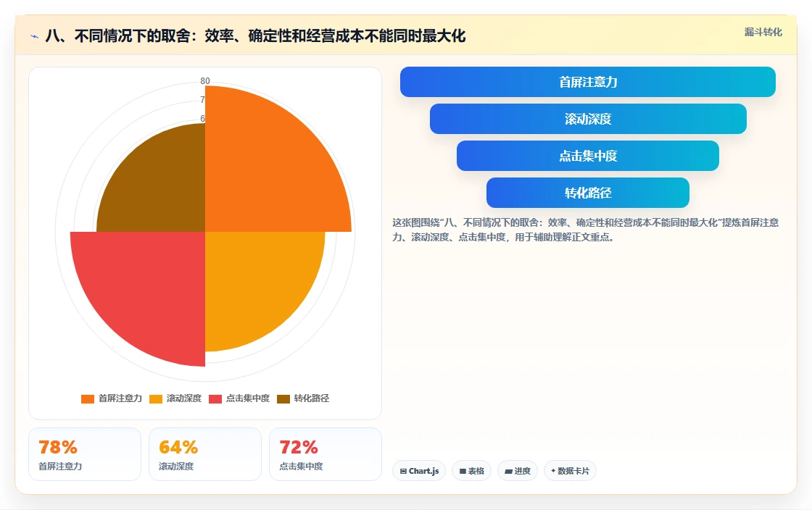Open the 78% 首屏注意力 stat card
812x510 pixels.
[85, 454]
